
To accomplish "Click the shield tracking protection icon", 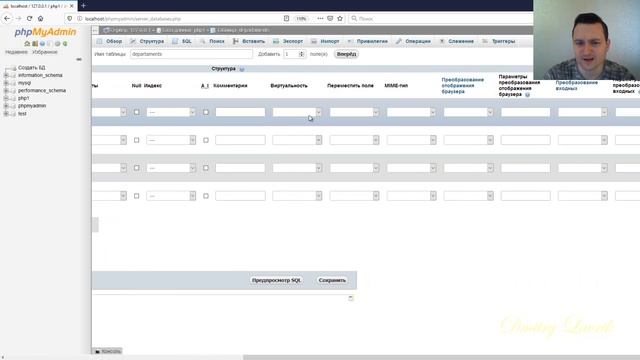I will pos(70,18).
